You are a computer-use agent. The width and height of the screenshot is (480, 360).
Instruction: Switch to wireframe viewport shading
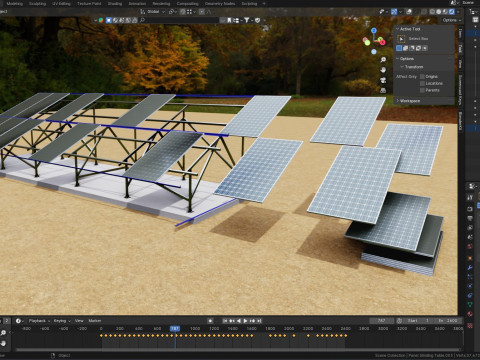click(x=432, y=12)
